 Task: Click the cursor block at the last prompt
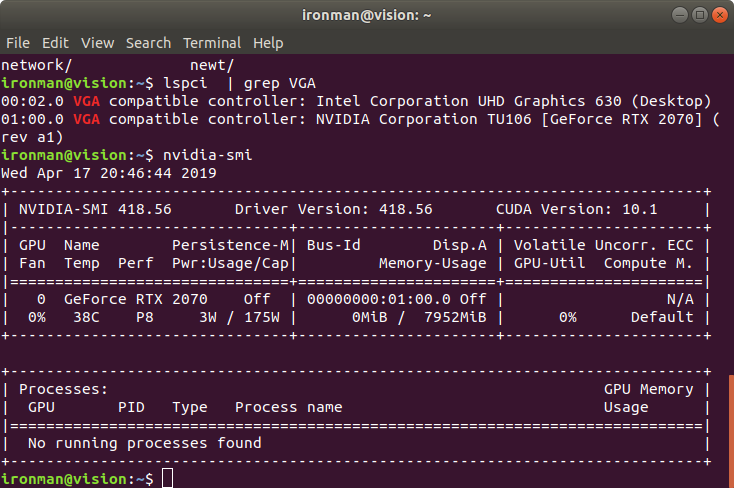click(168, 479)
